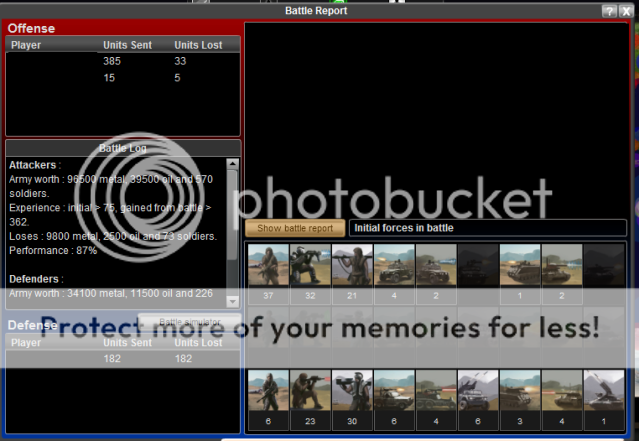Select defender armored vehicle firing red laser
This screenshot has height=441, width=639.
pos(436,400)
